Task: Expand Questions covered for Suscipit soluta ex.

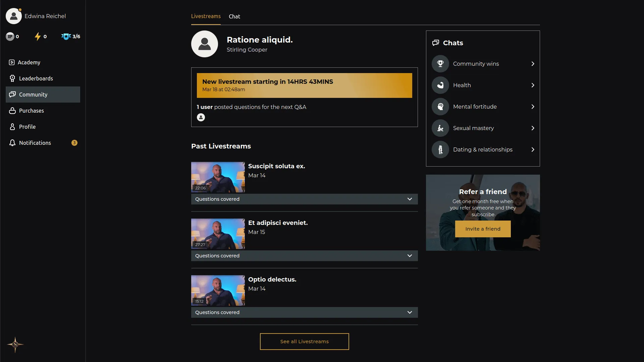Action: (410, 199)
